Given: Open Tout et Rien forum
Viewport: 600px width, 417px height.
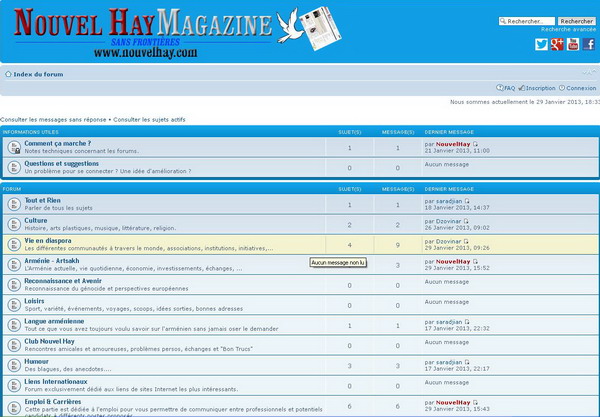Looking at the screenshot, I should (42, 200).
